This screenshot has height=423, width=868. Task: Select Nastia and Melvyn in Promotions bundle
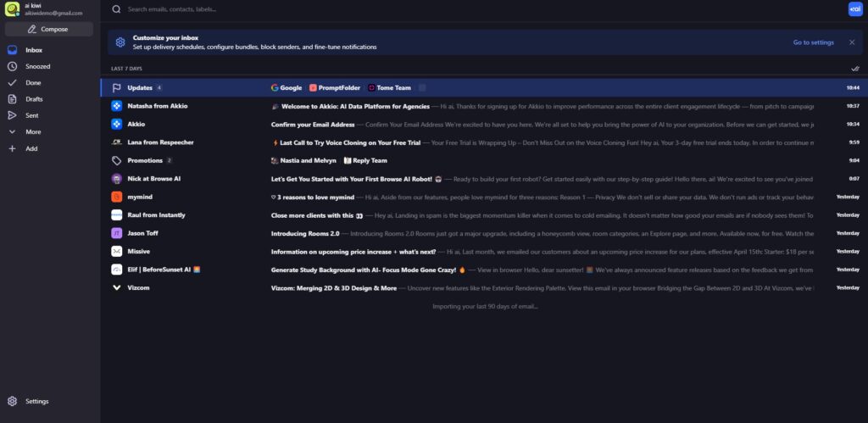pos(303,160)
